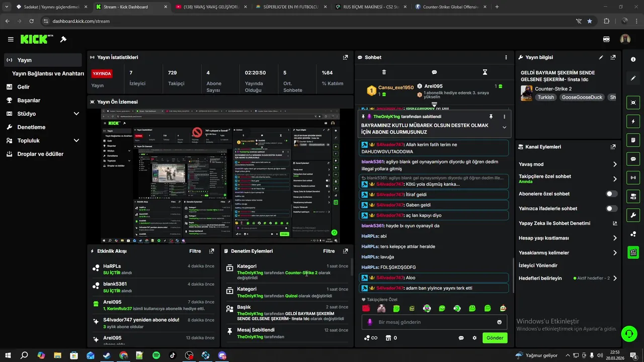Click the GooseGooseDuck tag
644x362 pixels.
(x=582, y=97)
